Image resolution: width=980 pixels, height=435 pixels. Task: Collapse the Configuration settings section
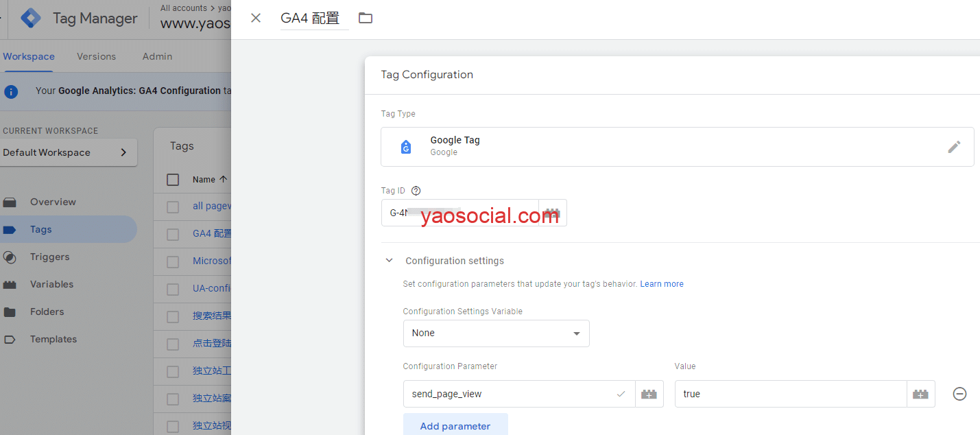tap(390, 261)
